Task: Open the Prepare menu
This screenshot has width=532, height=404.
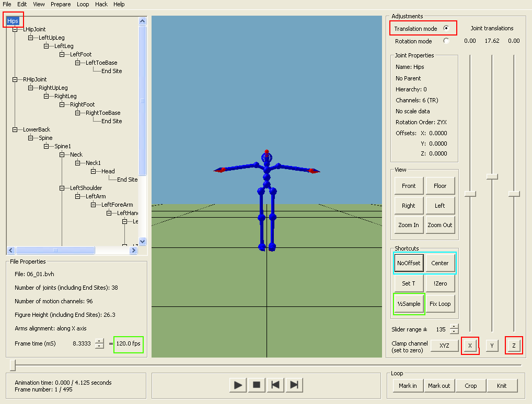Action: click(61, 4)
